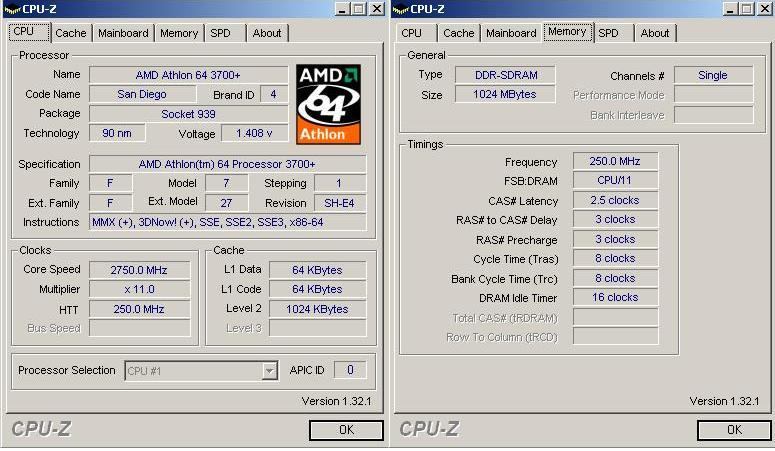Click the Ext. Model value 27
Screen dimensions: 775x451
point(227,203)
